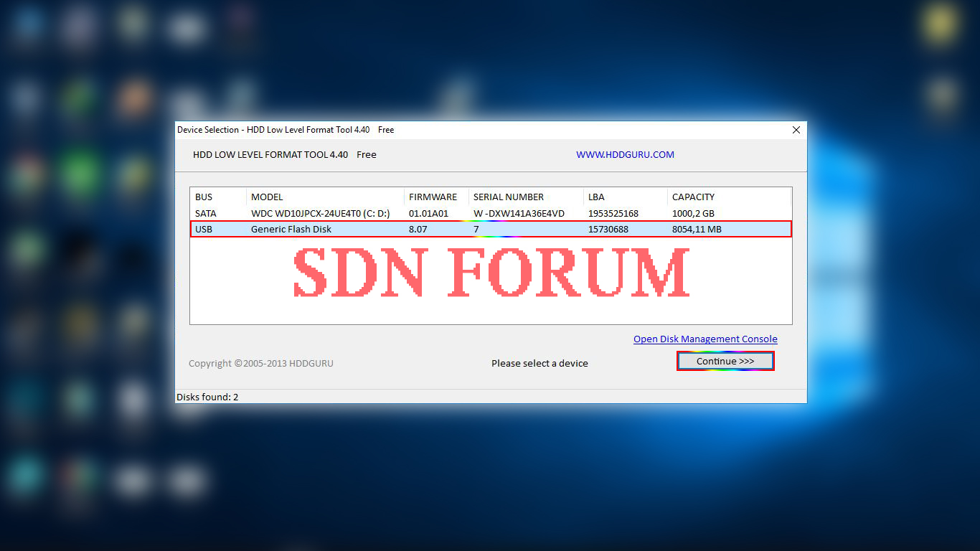Screen dimensions: 980x551
Task: Click the CAPACITY column header
Action: pyautogui.click(x=693, y=197)
